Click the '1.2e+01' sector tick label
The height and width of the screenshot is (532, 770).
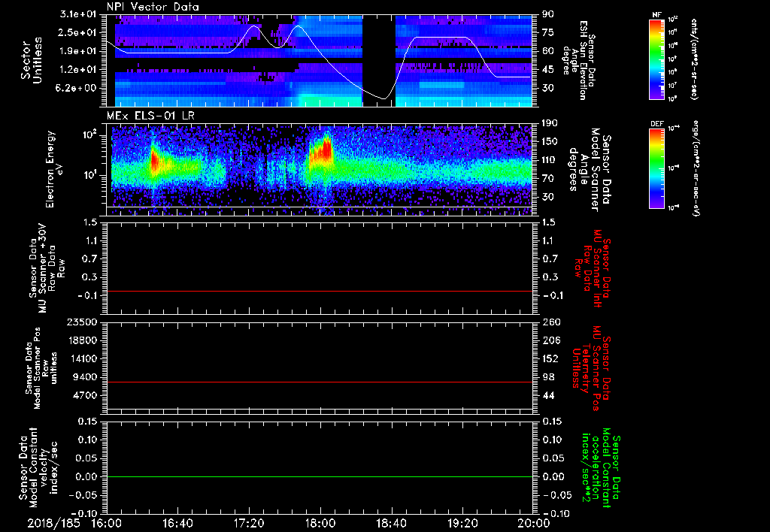78,70
